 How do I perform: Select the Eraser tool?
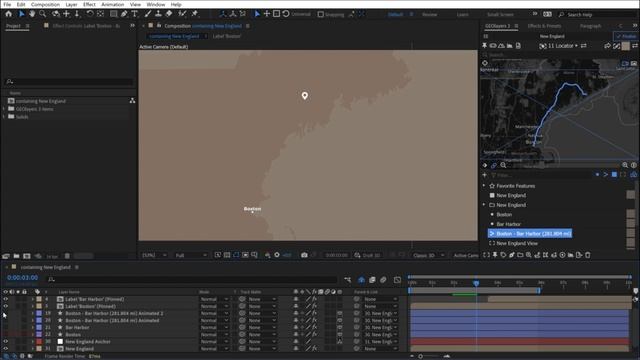point(169,14)
